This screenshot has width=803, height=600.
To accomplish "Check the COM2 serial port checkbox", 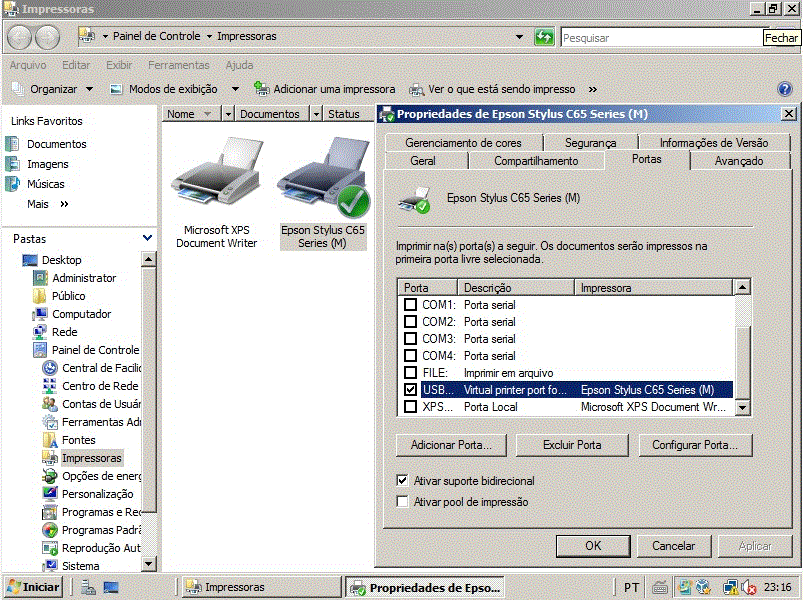I will 410,322.
